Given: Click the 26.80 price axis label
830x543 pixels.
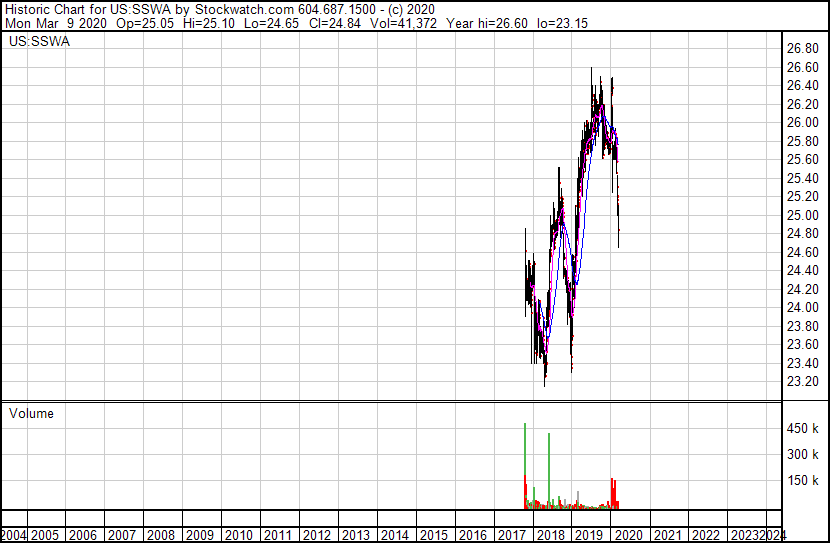Looking at the screenshot, I should tap(804, 49).
